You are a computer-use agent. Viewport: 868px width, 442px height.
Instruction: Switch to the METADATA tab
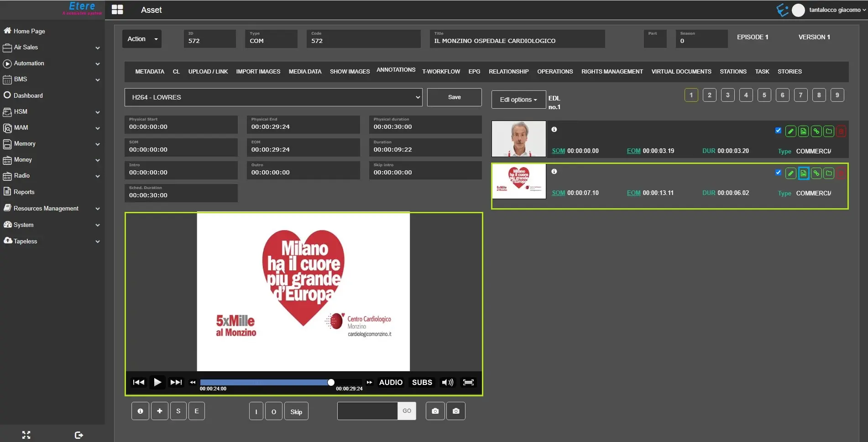coord(149,72)
